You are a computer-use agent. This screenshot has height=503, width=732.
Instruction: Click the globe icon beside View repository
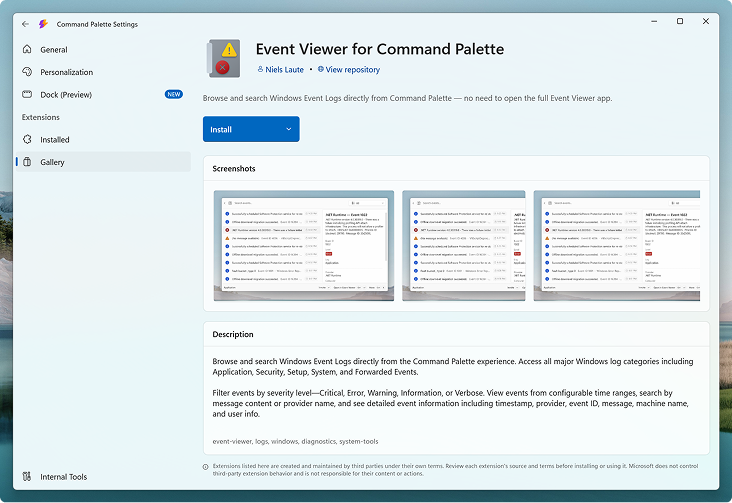click(321, 69)
